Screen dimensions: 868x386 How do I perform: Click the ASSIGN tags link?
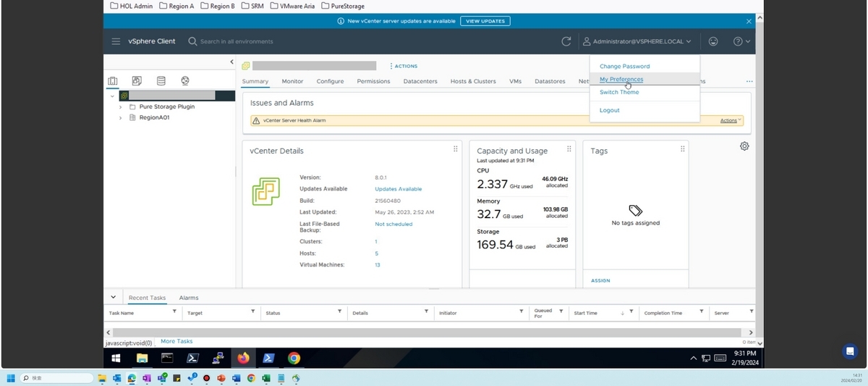600,280
